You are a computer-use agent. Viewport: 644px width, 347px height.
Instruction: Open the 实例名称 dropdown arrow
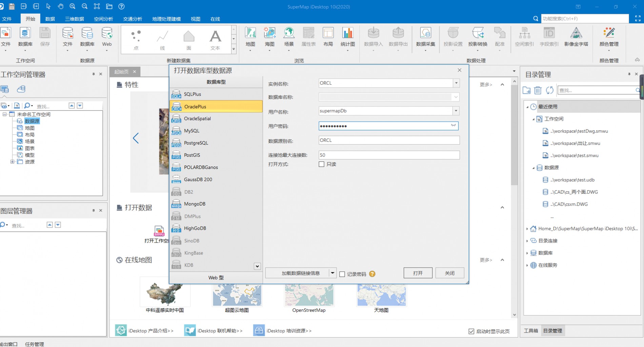(x=456, y=83)
